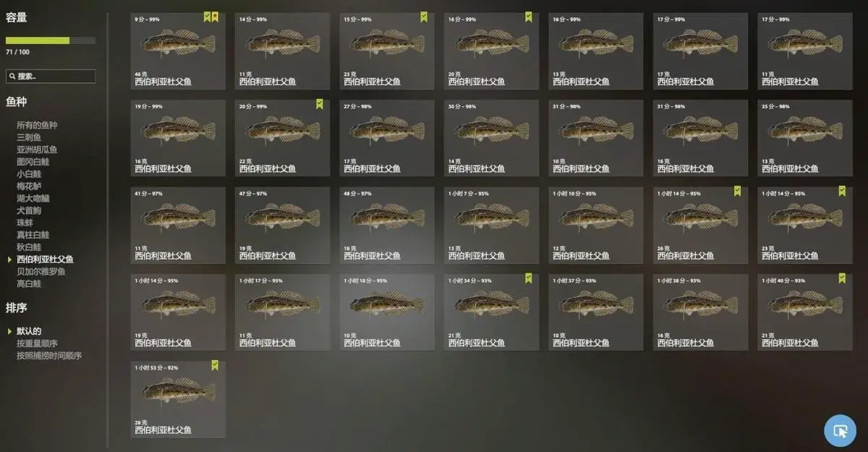Click the check ribbon on the 28克 fish card
The height and width of the screenshot is (452, 868).
coord(215,365)
